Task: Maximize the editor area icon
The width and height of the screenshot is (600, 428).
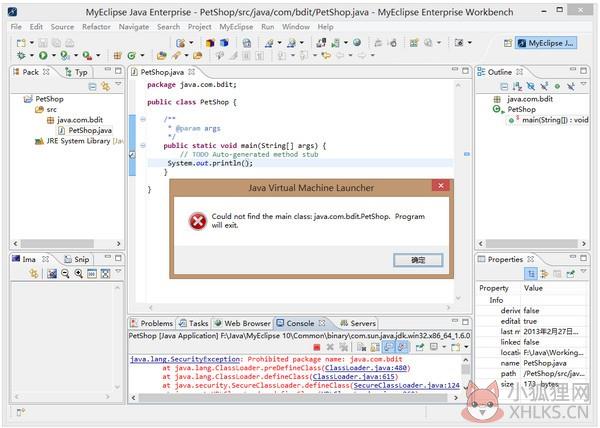Action: point(465,71)
